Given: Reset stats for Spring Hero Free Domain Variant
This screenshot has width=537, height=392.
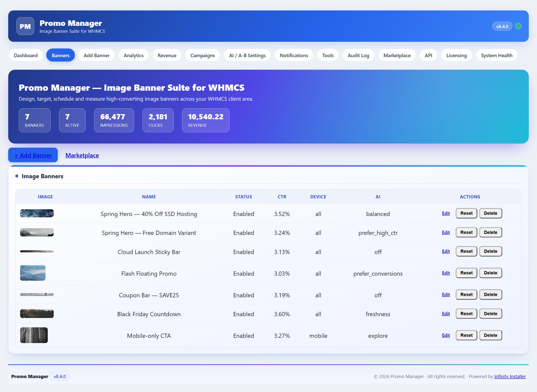Looking at the screenshot, I should click(x=466, y=232).
